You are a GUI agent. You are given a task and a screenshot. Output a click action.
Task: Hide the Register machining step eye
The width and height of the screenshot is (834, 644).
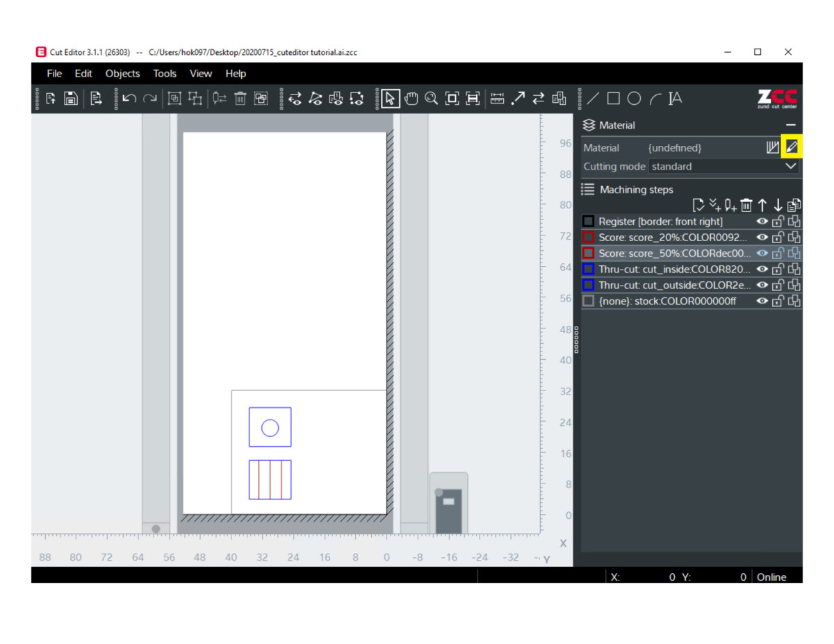[x=762, y=222]
